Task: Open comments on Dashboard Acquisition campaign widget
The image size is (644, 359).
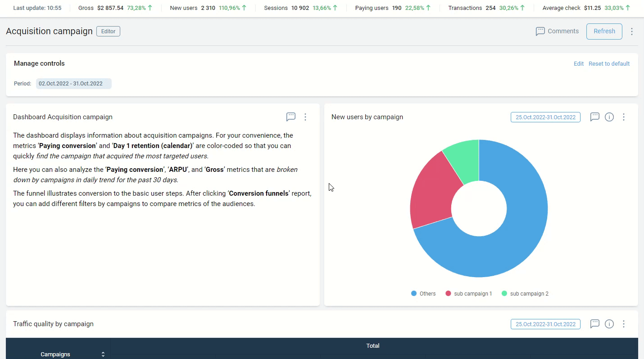Action: tap(291, 117)
